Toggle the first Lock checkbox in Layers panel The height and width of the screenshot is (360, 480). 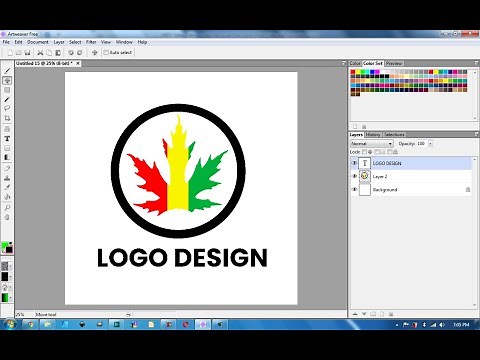(x=364, y=152)
